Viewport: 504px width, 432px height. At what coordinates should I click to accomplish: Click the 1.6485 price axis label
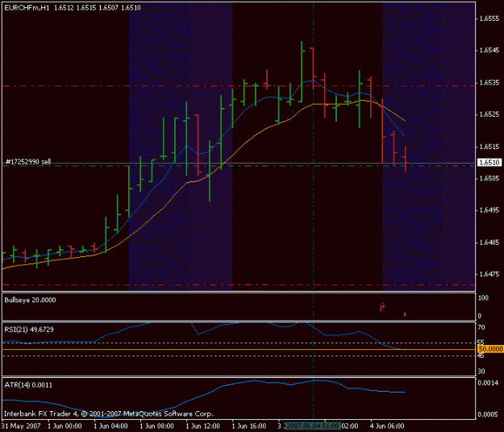[489, 243]
